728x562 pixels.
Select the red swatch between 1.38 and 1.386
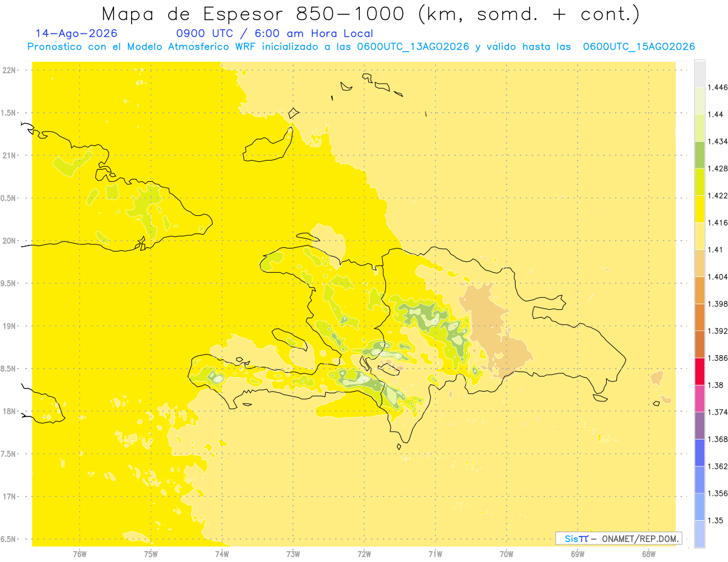[x=699, y=371]
